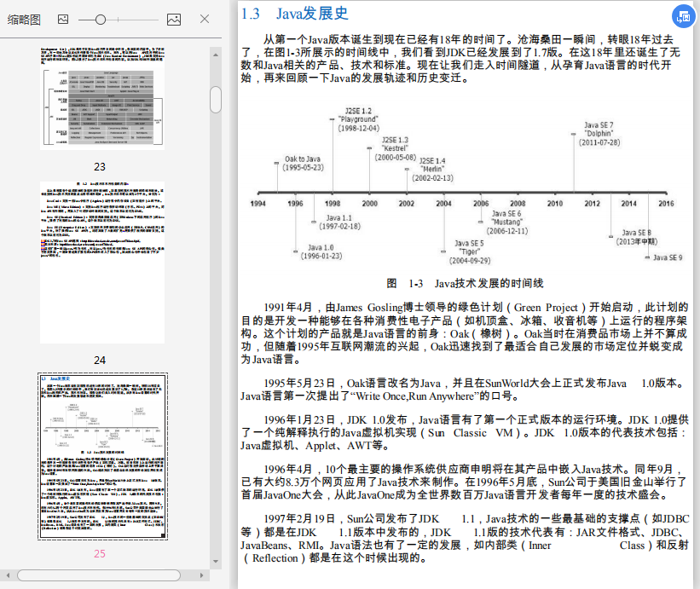Click page number label 23
Image resolution: width=700 pixels, height=589 pixels.
[x=100, y=167]
